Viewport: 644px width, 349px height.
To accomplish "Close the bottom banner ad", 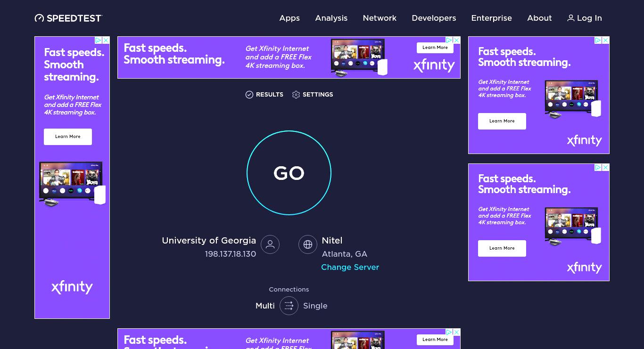I will (456, 333).
